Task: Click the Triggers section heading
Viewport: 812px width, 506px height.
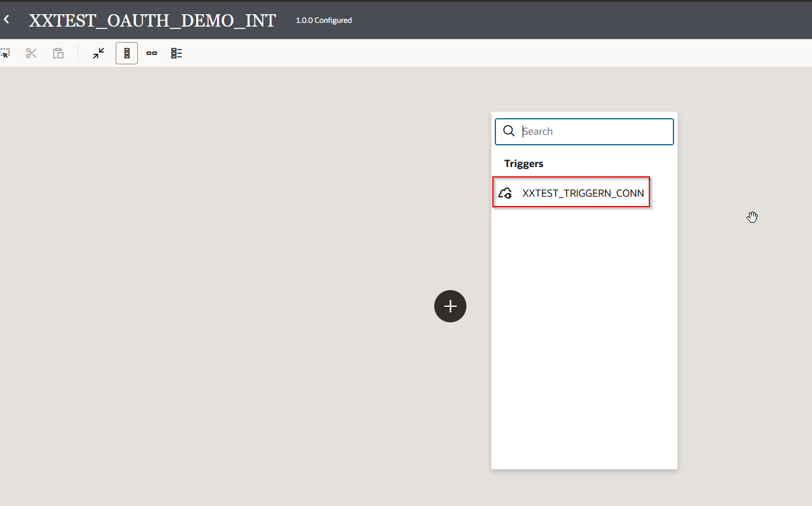Action: (x=523, y=163)
